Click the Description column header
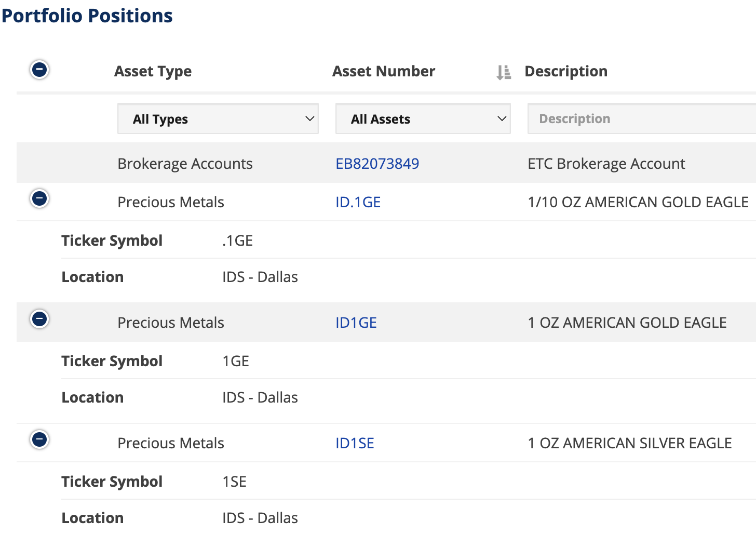This screenshot has width=756, height=534. click(566, 71)
